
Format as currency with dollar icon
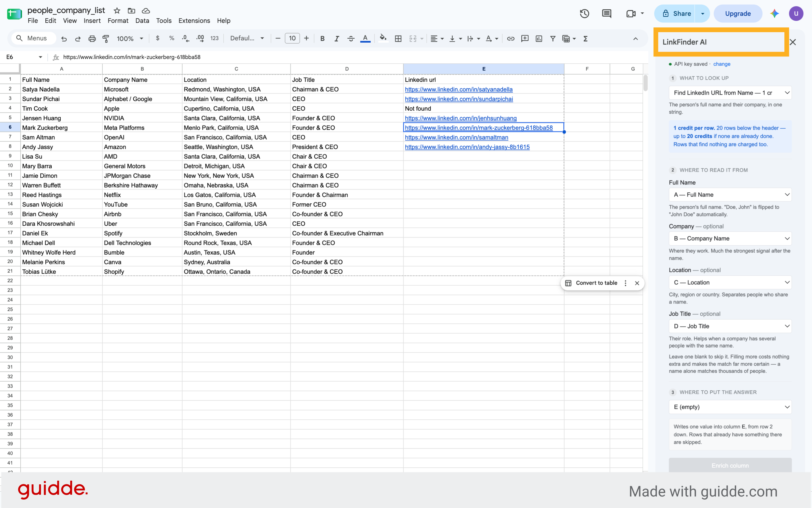pyautogui.click(x=158, y=38)
